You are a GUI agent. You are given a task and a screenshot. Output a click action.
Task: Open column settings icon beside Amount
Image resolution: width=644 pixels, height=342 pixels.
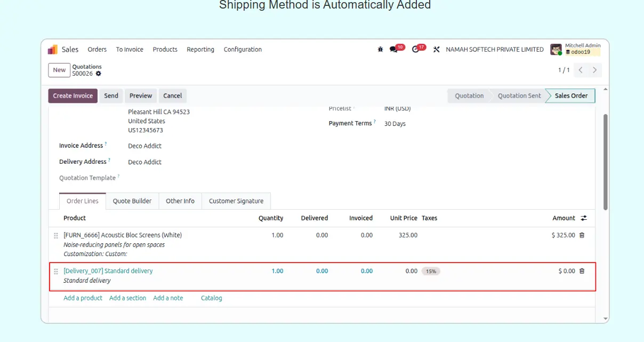584,218
